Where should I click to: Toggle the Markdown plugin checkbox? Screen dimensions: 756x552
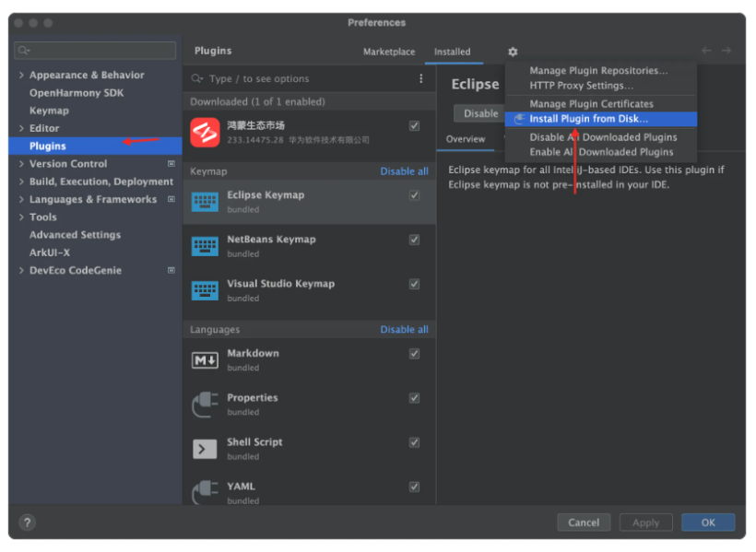coord(414,353)
